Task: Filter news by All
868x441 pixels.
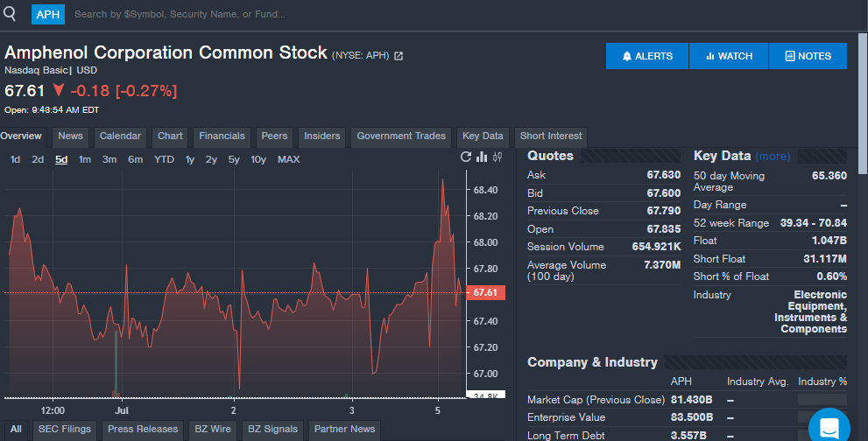Action: 16,429
